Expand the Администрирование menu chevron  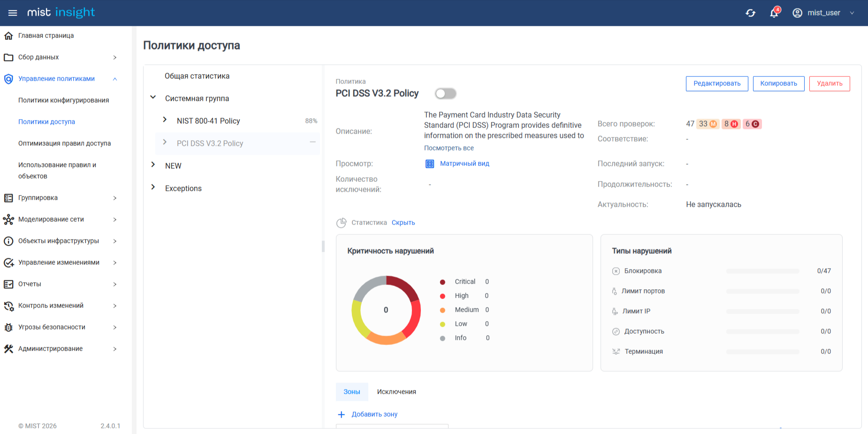(115, 349)
